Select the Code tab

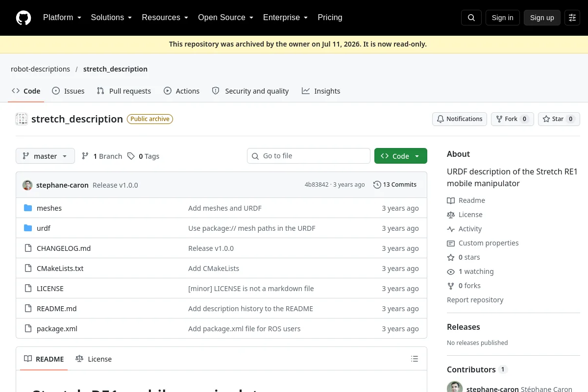26,91
